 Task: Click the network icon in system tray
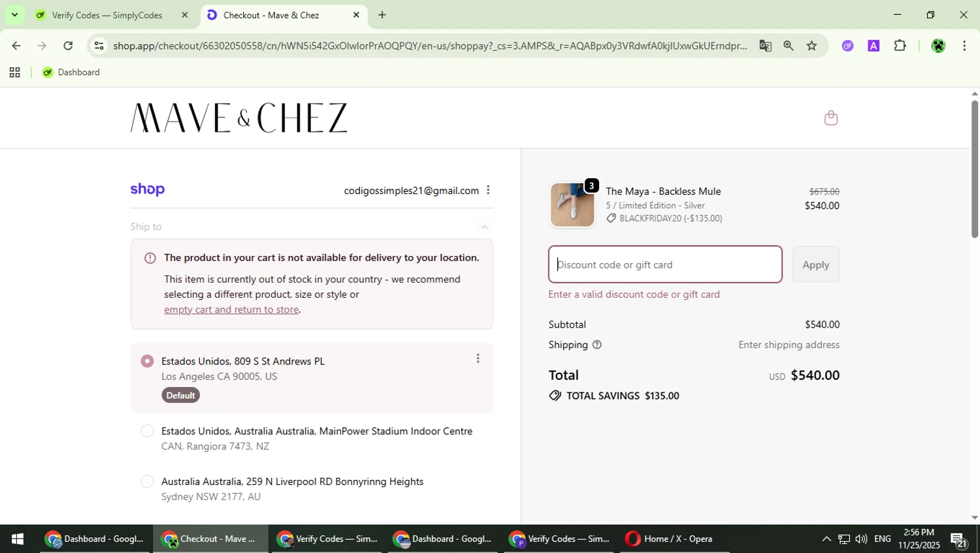click(x=844, y=539)
